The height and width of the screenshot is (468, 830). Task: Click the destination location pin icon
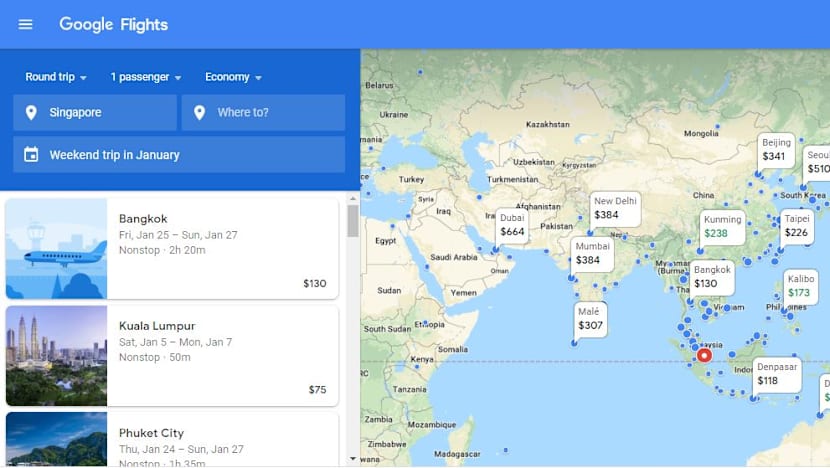pos(199,113)
